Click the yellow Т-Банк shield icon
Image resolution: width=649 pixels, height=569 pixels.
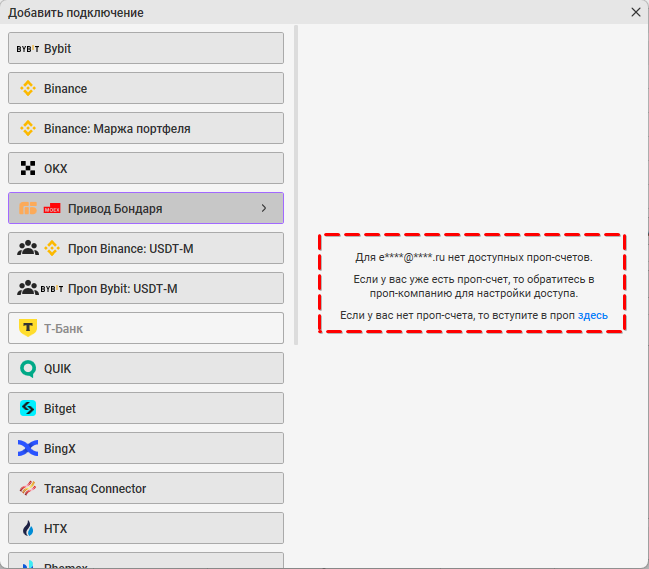28,328
